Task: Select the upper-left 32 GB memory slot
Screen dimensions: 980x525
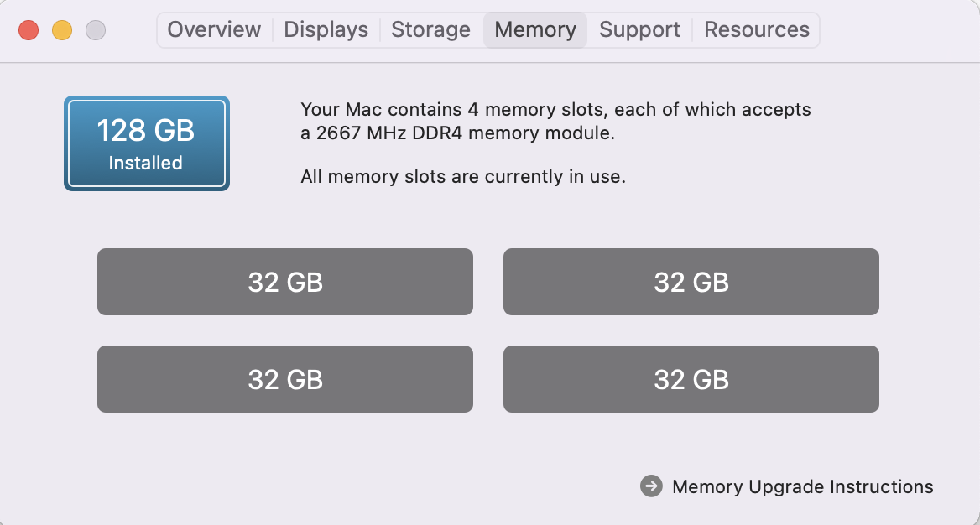Action: pos(285,282)
